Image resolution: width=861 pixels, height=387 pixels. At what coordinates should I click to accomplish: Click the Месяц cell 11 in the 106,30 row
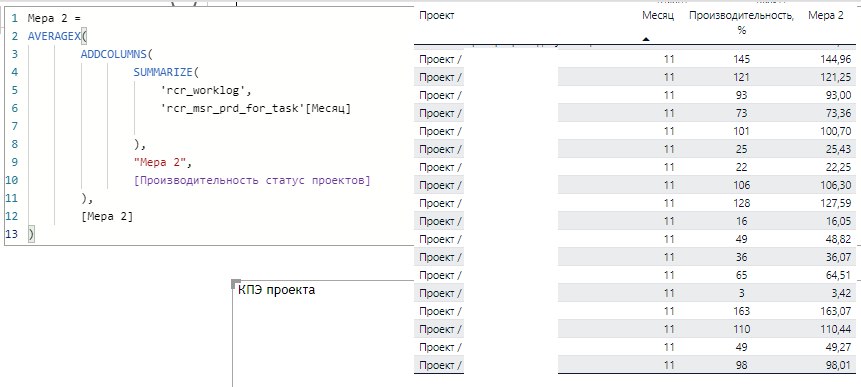coord(669,185)
